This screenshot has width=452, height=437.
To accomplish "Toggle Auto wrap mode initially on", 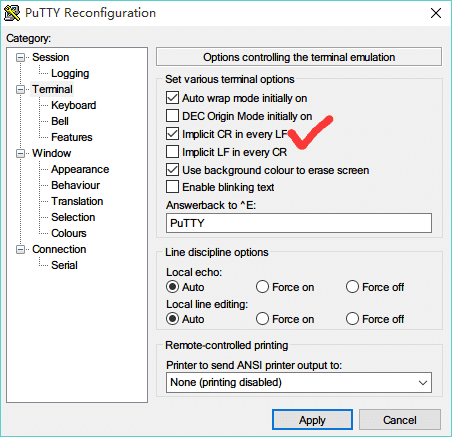I will [x=172, y=98].
